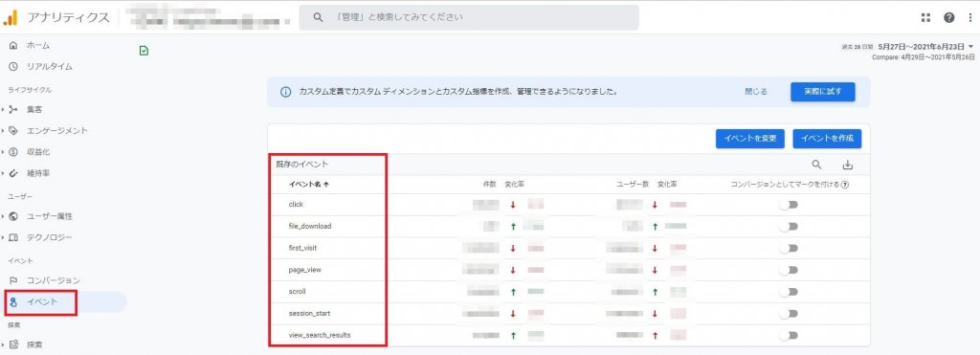Click the ユーザー数 column header
This screenshot has width=980, height=355.
tap(634, 185)
